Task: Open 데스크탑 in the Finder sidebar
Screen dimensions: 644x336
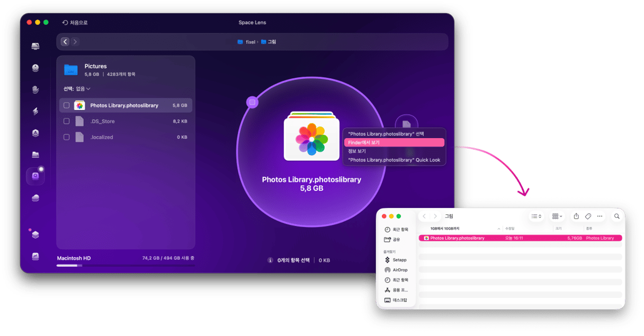Action: (x=396, y=300)
